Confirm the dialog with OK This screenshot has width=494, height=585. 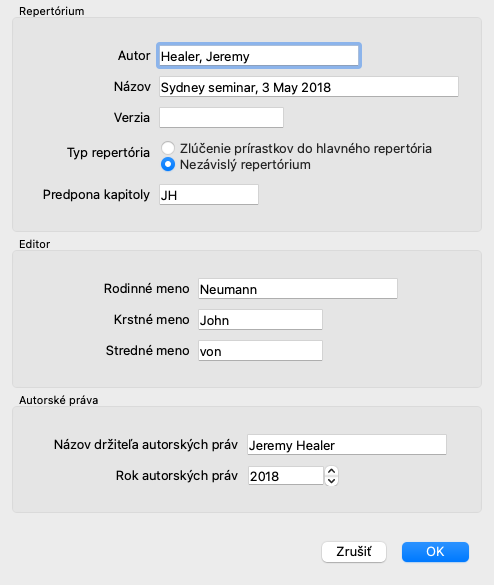tap(435, 552)
